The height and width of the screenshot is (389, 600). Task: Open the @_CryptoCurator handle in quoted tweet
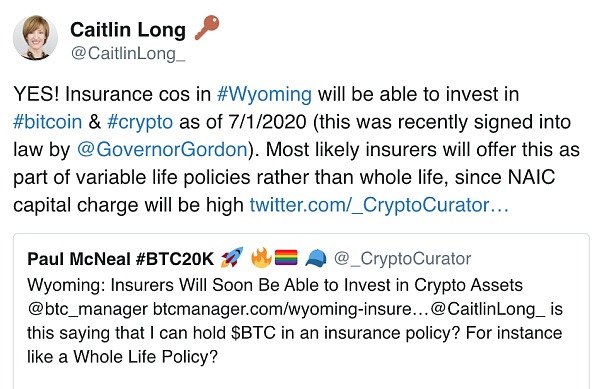pos(403,259)
